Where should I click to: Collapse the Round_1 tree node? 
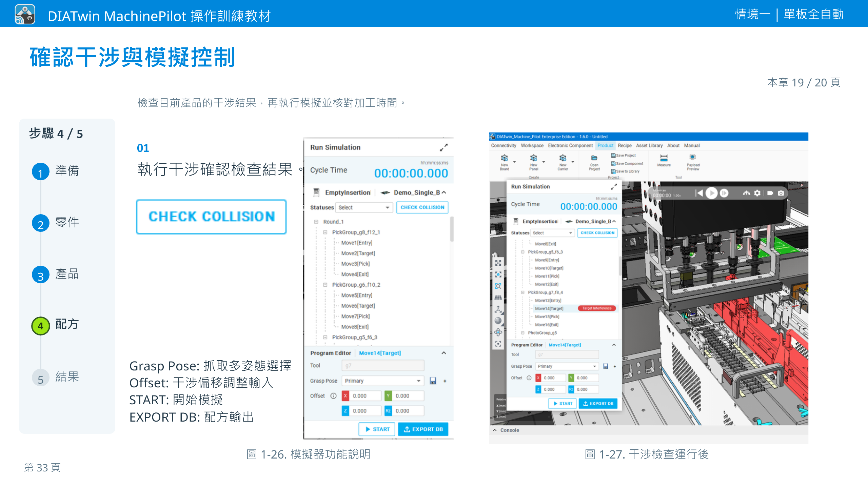(316, 222)
